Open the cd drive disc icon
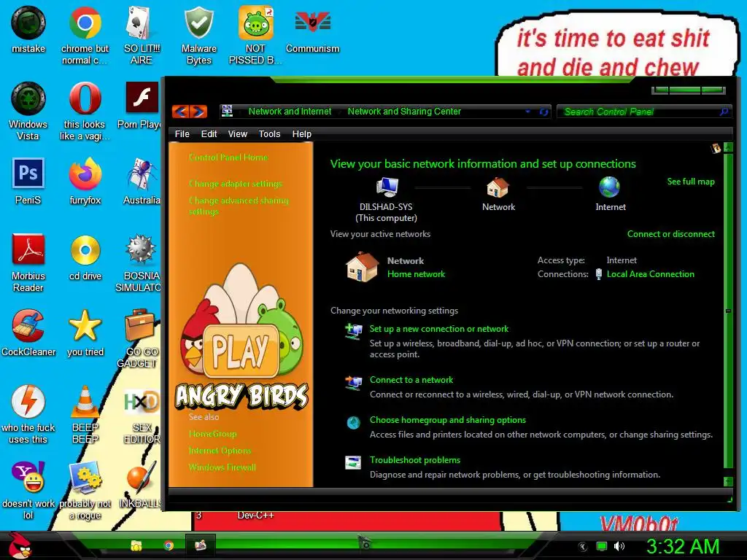 [85, 257]
